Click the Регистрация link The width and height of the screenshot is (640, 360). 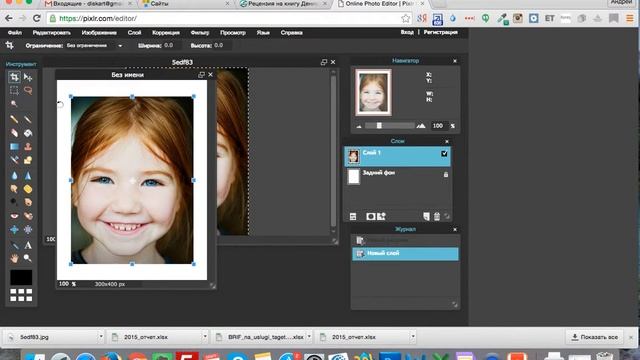(x=440, y=32)
